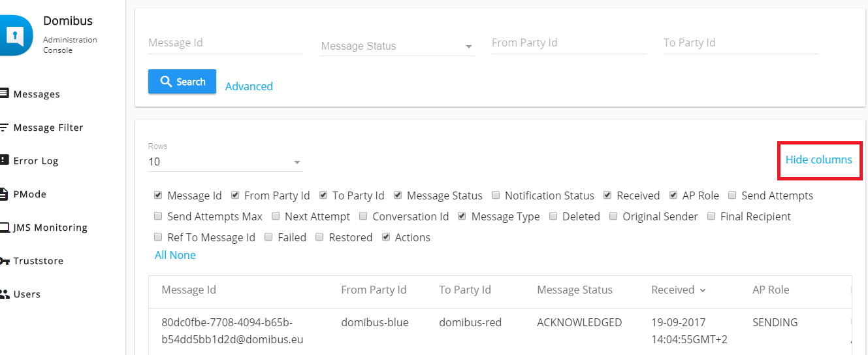Click the Users people icon

[x=4, y=294]
